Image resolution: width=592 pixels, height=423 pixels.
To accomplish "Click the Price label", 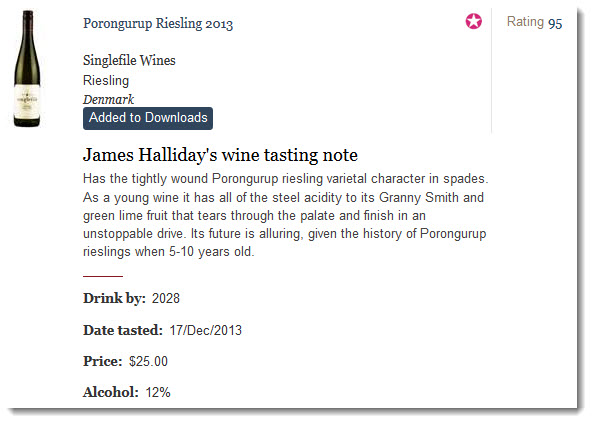I will click(x=103, y=361).
